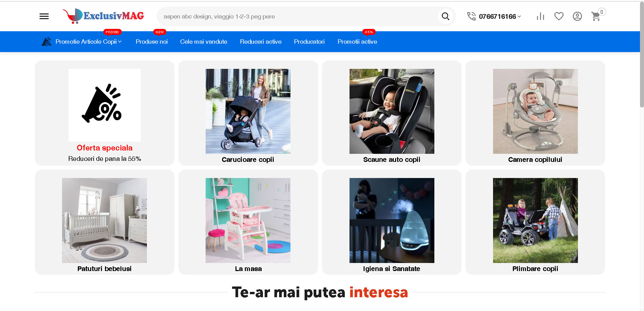Open Cele mai vandute menu item
This screenshot has width=644, height=311.
coord(204,42)
